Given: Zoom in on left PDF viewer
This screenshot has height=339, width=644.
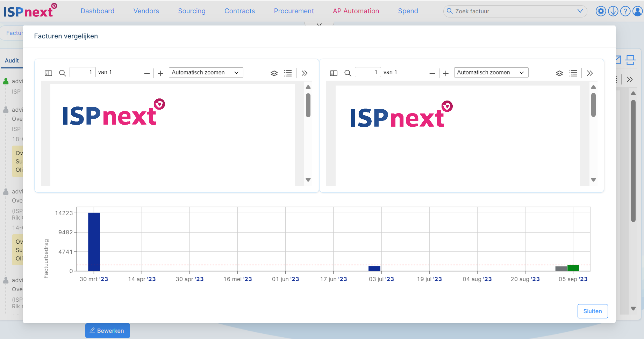Looking at the screenshot, I should coord(160,73).
